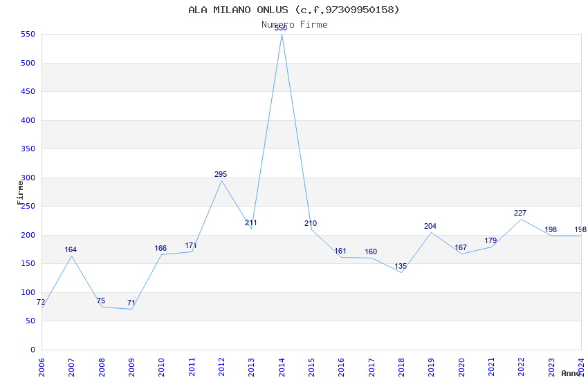Select the 167 data label for 2020
588x380 pixels.
461,247
